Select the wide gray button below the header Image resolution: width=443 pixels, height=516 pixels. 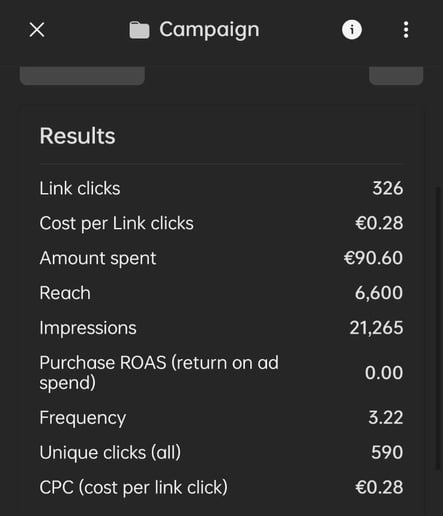82,75
